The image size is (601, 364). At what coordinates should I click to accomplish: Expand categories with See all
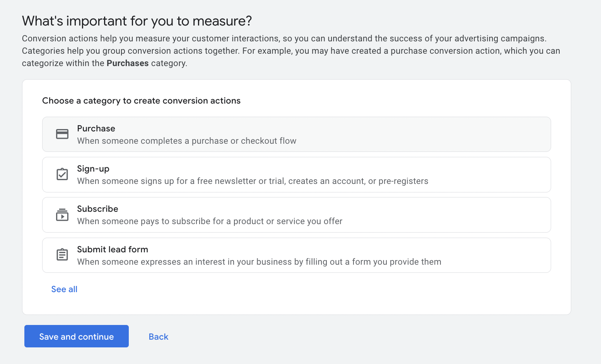[64, 289]
